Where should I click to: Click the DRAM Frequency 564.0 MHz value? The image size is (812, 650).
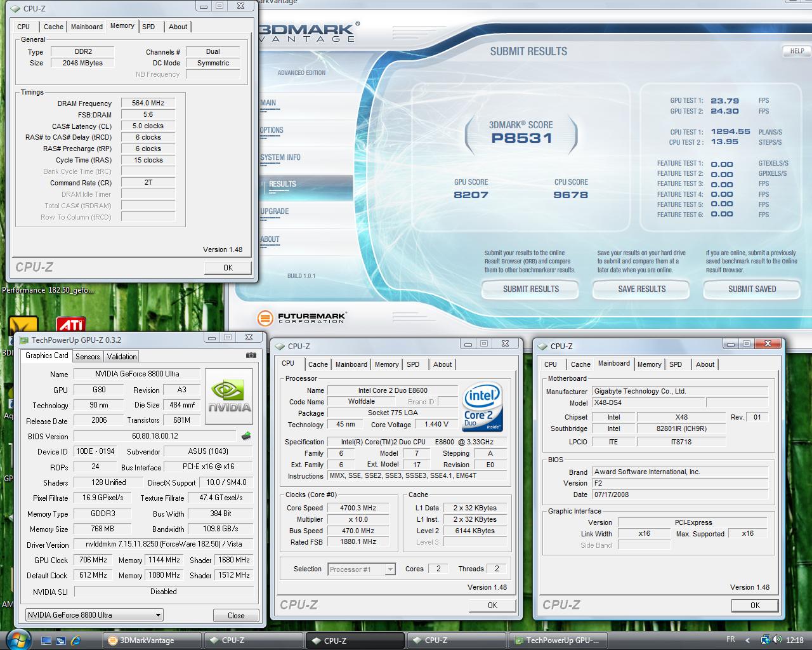pos(148,103)
